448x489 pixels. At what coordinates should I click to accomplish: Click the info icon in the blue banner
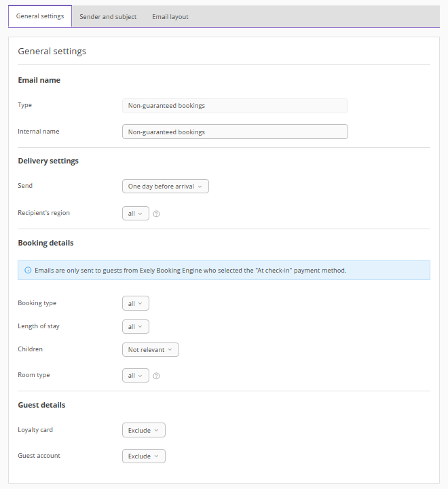click(x=28, y=271)
